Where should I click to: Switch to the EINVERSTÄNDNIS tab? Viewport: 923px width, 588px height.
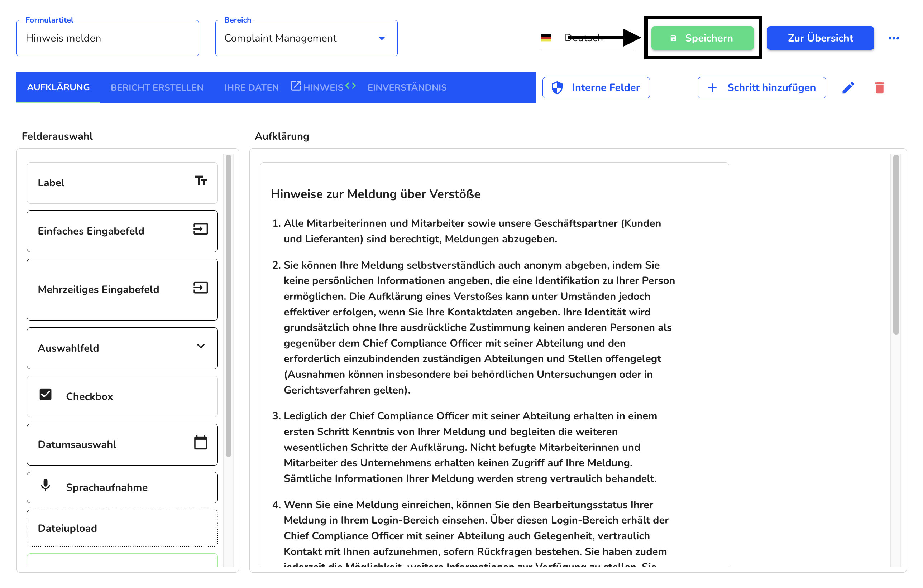(x=407, y=87)
